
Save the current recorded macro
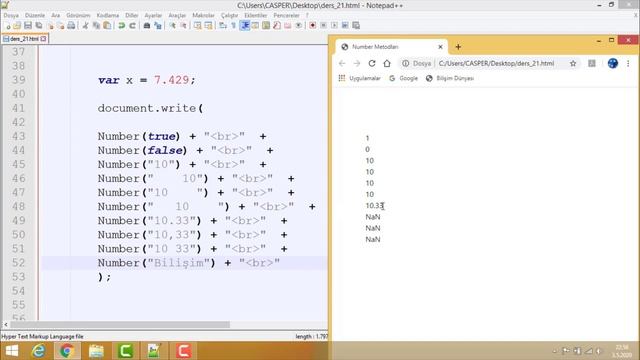pos(356,25)
